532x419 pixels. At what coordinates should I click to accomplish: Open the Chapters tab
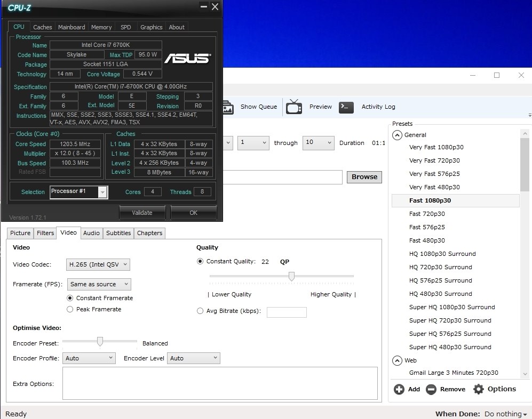click(x=149, y=233)
